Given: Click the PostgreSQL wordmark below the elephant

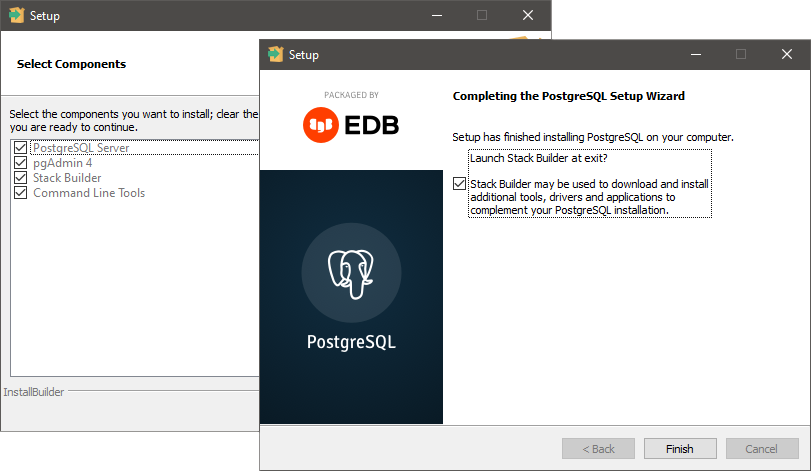Looking at the screenshot, I should click(351, 342).
